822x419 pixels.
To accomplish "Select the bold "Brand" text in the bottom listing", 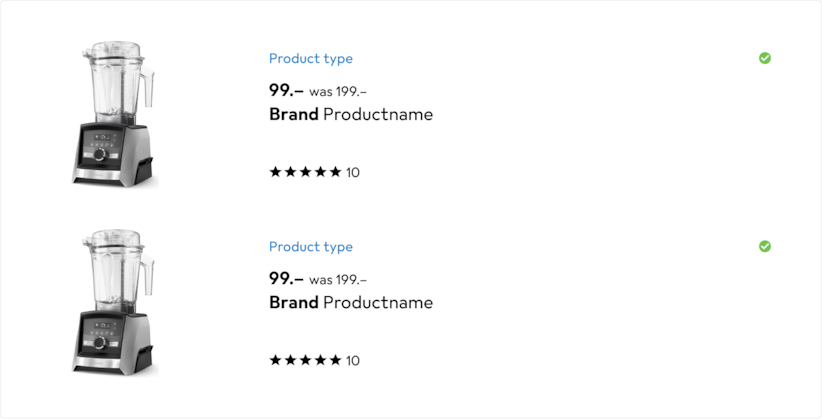I will point(294,302).
